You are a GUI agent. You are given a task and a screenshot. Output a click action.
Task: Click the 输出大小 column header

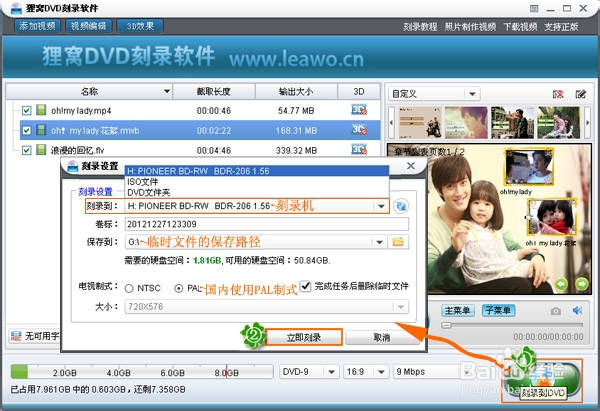tap(296, 91)
